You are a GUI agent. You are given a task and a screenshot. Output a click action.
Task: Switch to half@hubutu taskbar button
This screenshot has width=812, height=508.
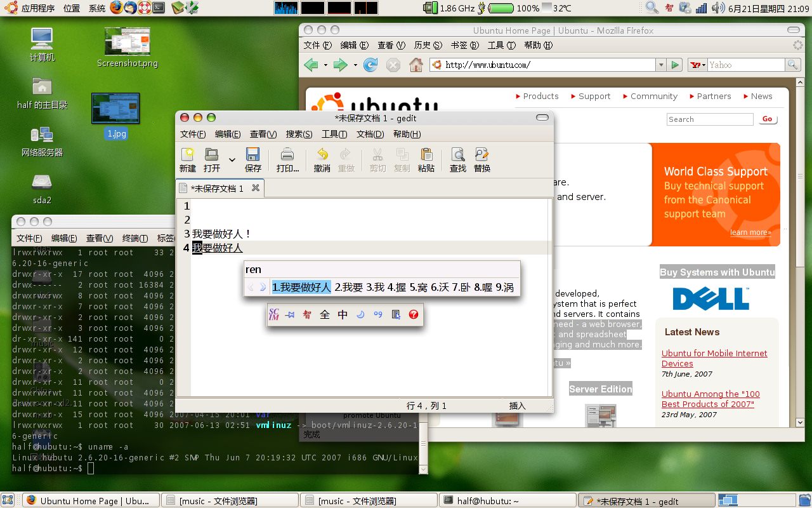pos(507,500)
